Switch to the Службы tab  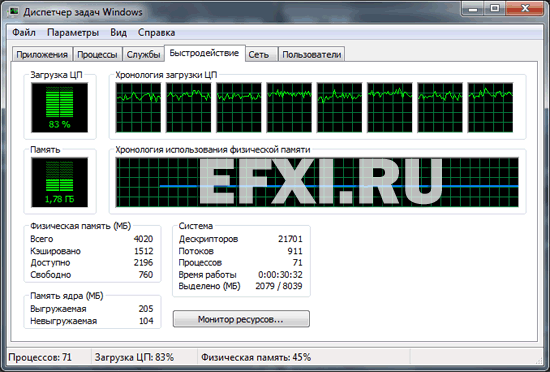coord(143,55)
